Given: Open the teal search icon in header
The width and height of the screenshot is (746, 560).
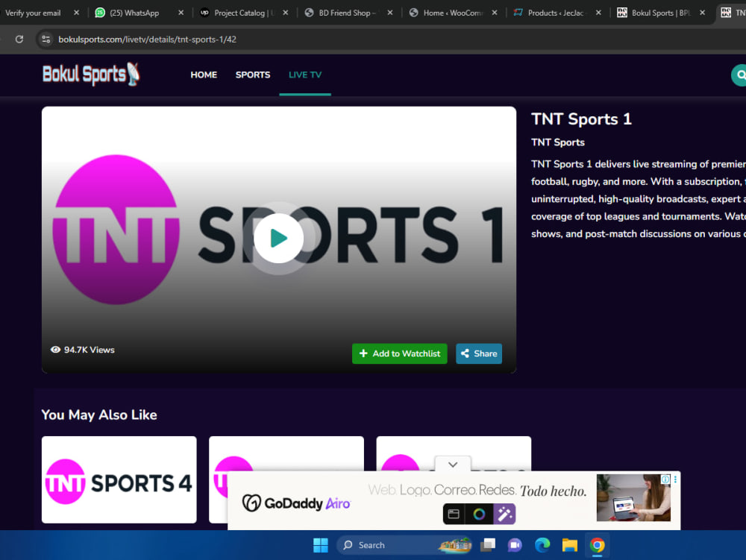Looking at the screenshot, I should coord(739,75).
